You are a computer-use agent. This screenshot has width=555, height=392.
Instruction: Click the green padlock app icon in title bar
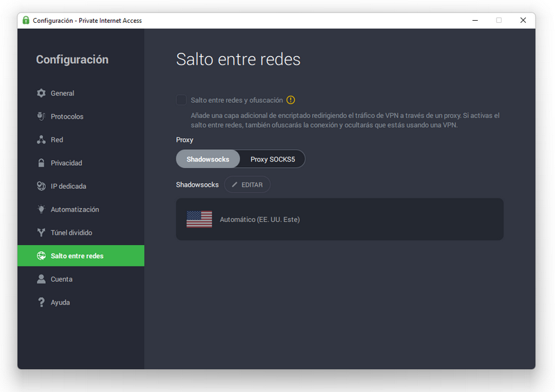pos(26,20)
